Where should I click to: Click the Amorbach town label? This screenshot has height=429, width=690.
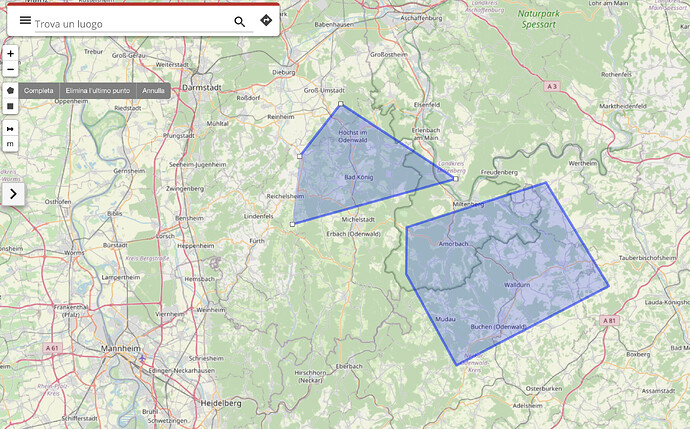(453, 244)
